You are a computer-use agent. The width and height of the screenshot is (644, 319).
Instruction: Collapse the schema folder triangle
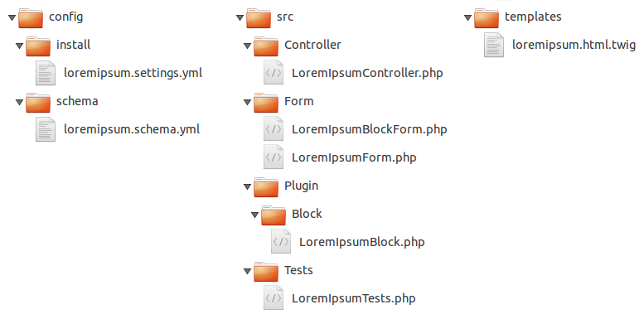pos(19,102)
